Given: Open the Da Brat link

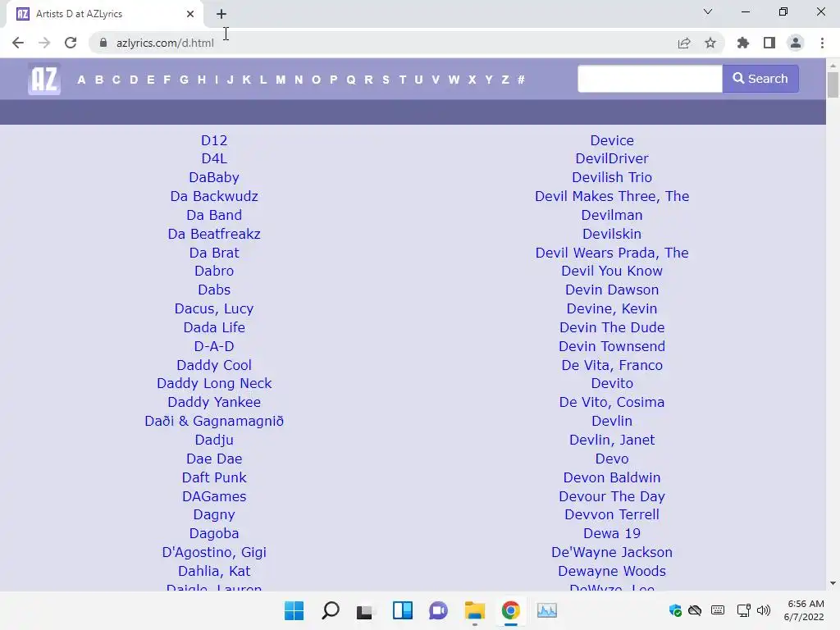Looking at the screenshot, I should click(x=214, y=253).
